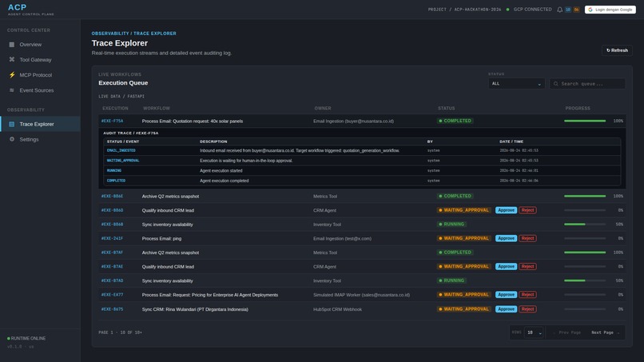Reject the #EXE-EA77 pricing request execution
Image resolution: width=644 pixels, height=362 pixels.
point(527,295)
